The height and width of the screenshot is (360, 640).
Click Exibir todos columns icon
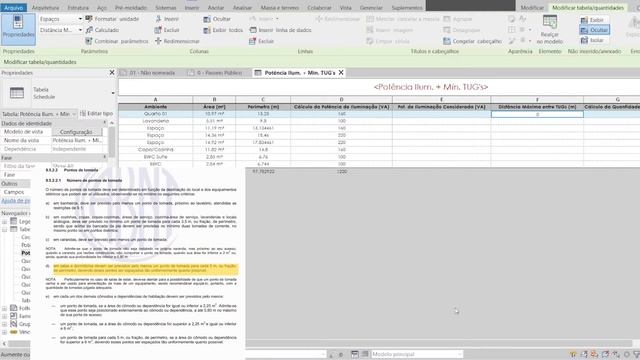[x=207, y=30]
